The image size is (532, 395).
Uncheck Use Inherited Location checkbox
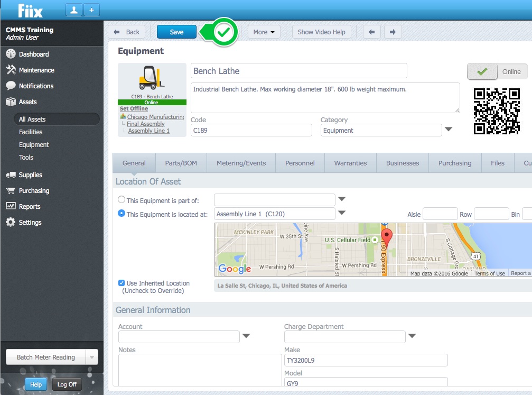coord(122,283)
